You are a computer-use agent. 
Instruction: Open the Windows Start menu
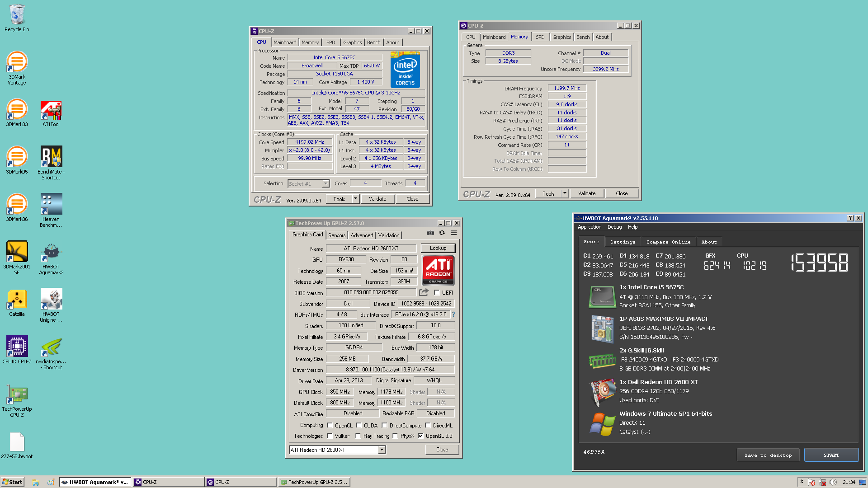coord(12,482)
